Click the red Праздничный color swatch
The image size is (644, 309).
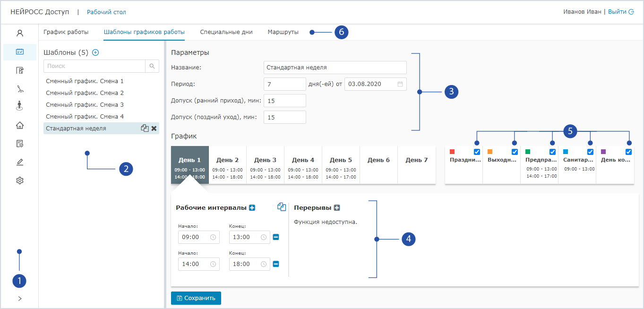tap(452, 152)
